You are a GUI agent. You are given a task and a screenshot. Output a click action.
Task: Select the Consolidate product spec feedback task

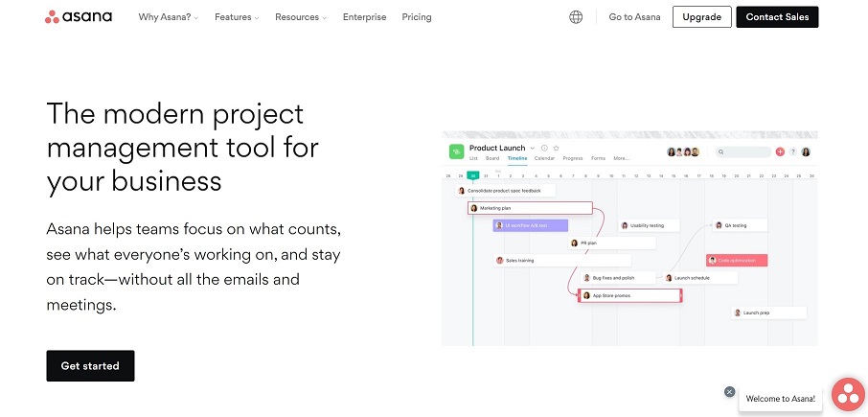click(x=506, y=191)
